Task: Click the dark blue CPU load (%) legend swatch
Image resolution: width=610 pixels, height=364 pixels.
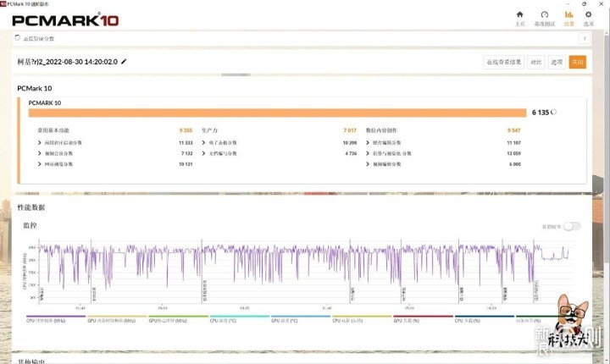Action: [485, 316]
